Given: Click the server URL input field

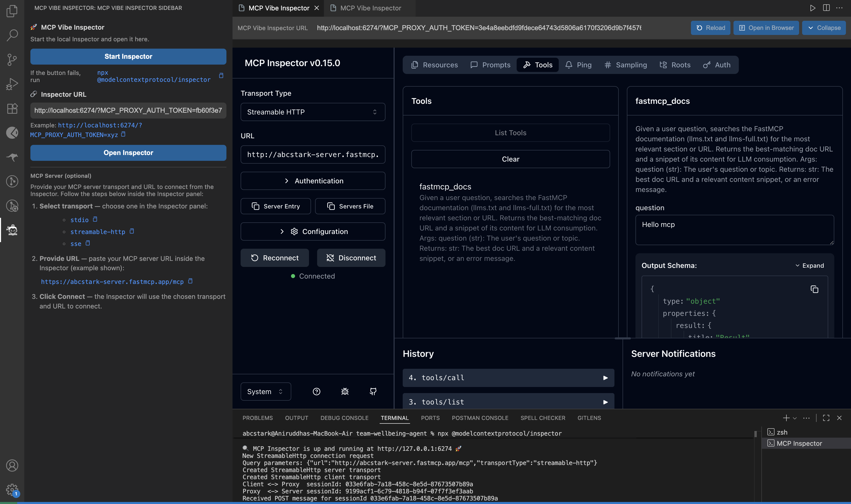Looking at the screenshot, I should click(x=313, y=154).
